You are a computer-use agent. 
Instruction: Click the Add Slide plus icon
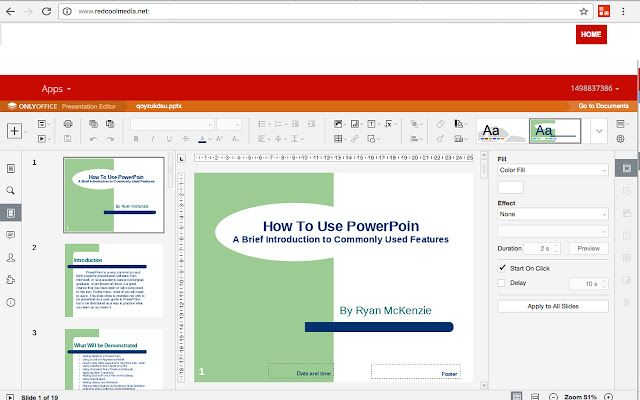point(14,131)
